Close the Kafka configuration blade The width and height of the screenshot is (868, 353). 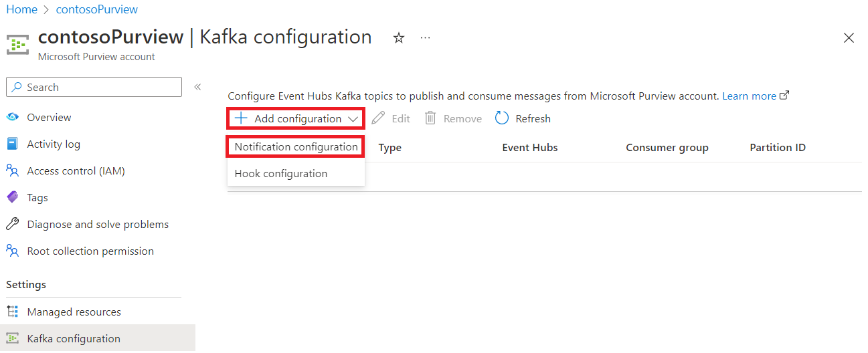(x=849, y=38)
